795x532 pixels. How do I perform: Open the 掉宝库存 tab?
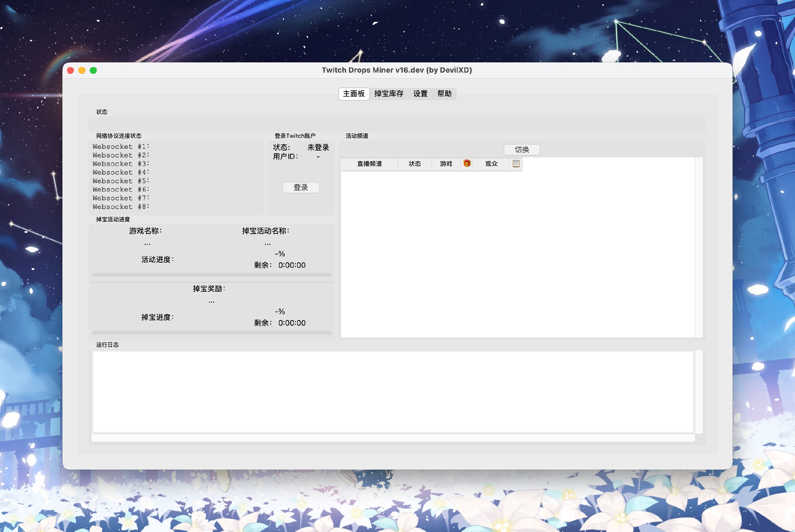coord(389,94)
